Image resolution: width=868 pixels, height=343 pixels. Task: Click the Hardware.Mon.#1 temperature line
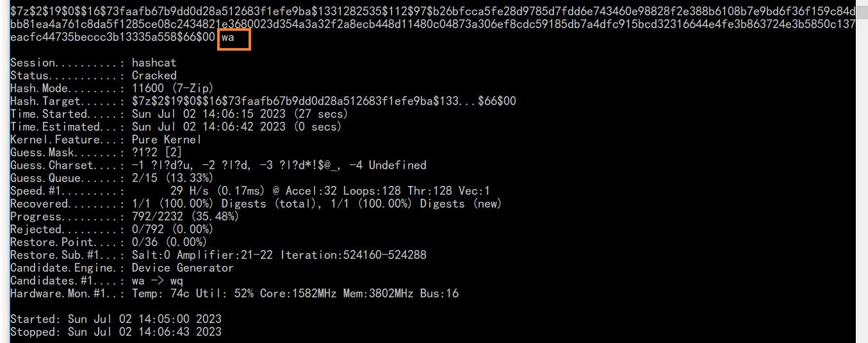tap(295, 294)
